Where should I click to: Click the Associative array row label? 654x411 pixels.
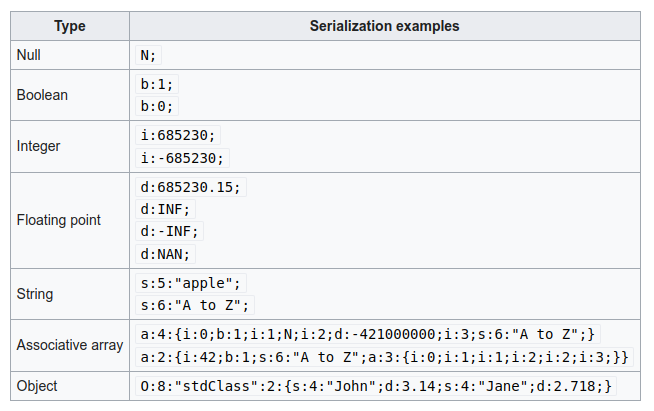coord(70,345)
